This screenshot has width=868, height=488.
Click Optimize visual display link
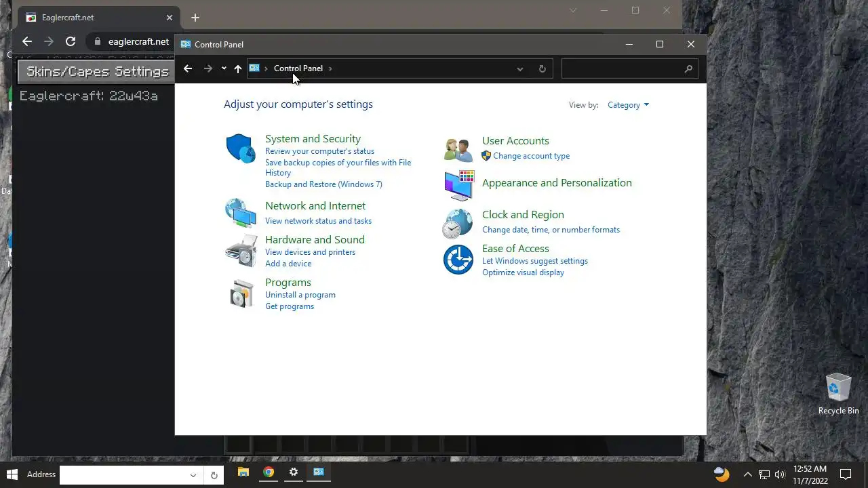(523, 272)
